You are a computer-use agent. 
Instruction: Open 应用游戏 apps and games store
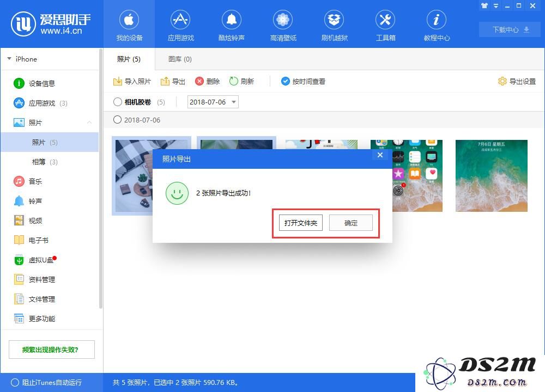click(x=180, y=25)
